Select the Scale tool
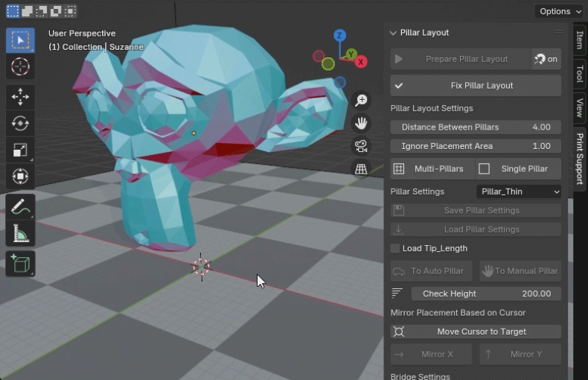Screen dimensions: 588x380 pos(20,150)
